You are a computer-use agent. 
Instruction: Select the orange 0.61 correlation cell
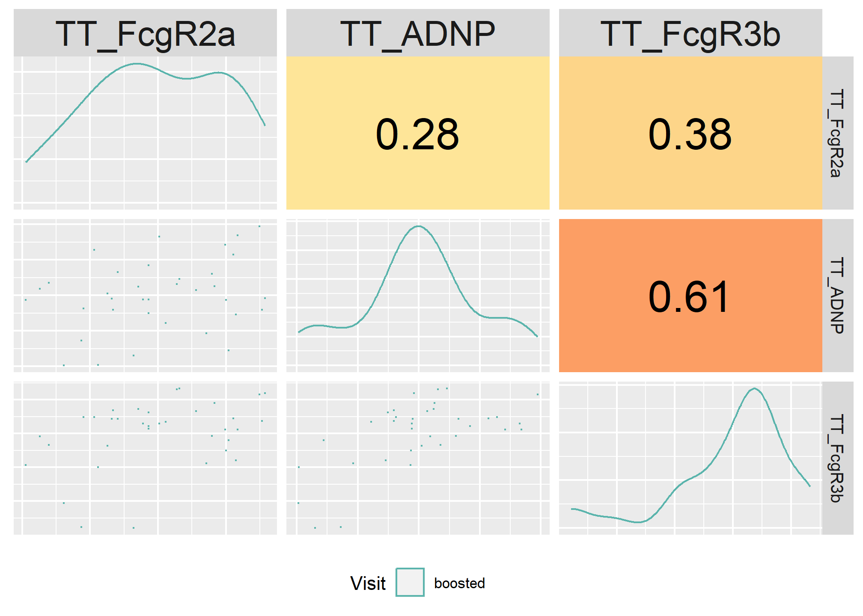pyautogui.click(x=690, y=296)
